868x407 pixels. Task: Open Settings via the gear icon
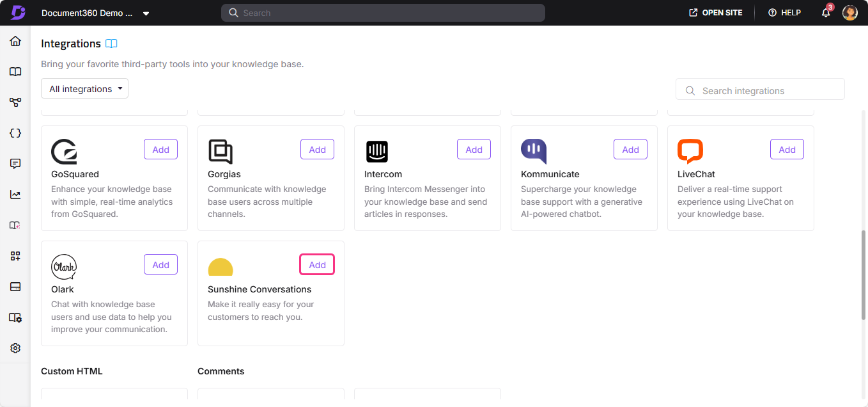point(15,347)
